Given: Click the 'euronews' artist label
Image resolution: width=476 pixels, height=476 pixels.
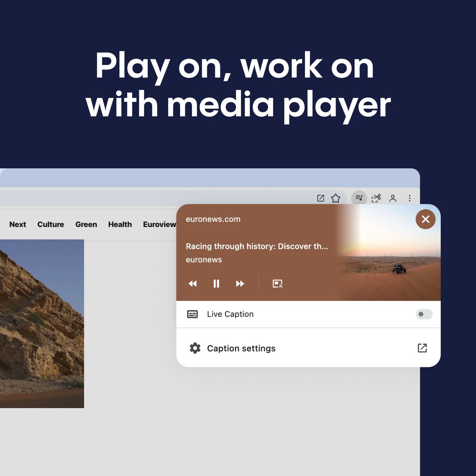Looking at the screenshot, I should 204,260.
